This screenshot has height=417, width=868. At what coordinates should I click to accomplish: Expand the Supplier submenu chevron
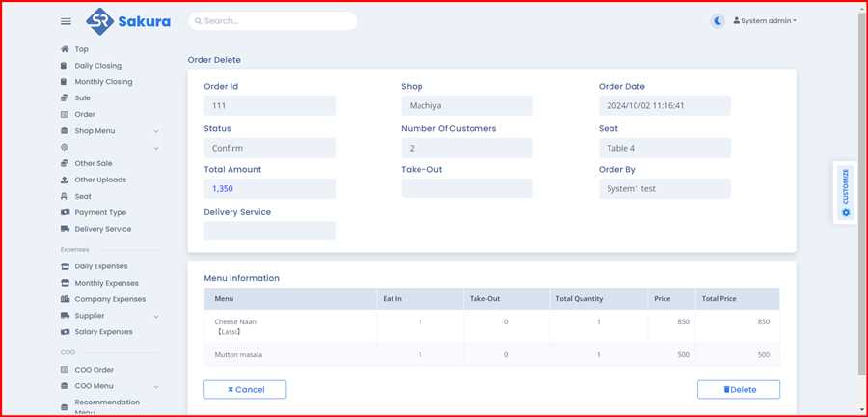click(155, 316)
